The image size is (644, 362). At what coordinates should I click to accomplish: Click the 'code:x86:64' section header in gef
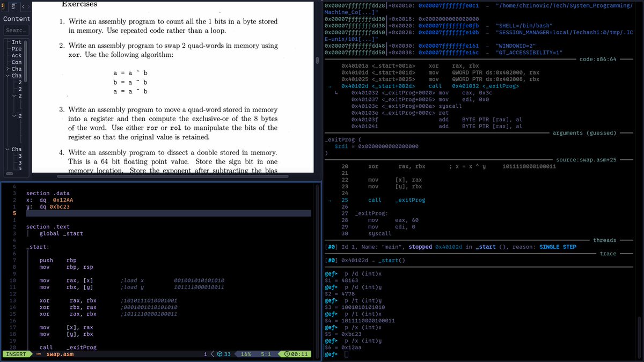pos(598,59)
